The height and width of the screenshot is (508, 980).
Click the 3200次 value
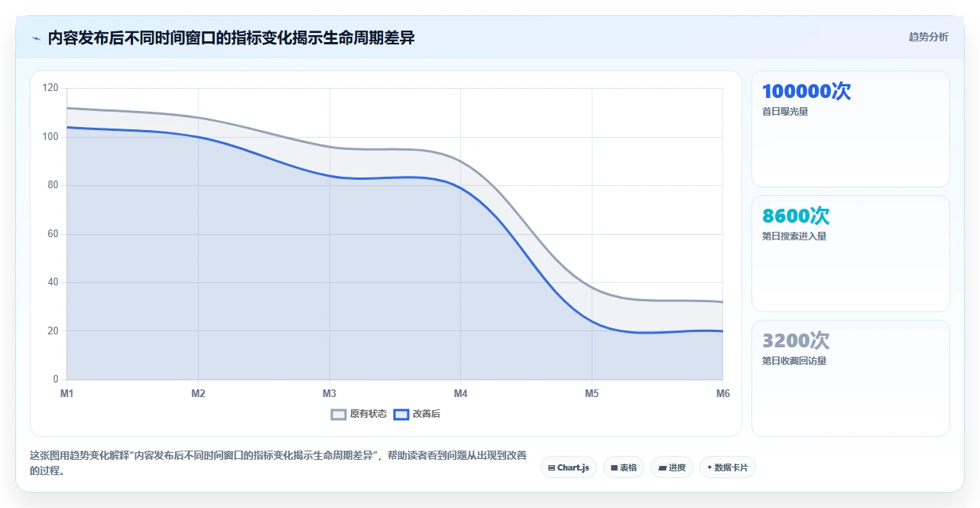tap(796, 341)
